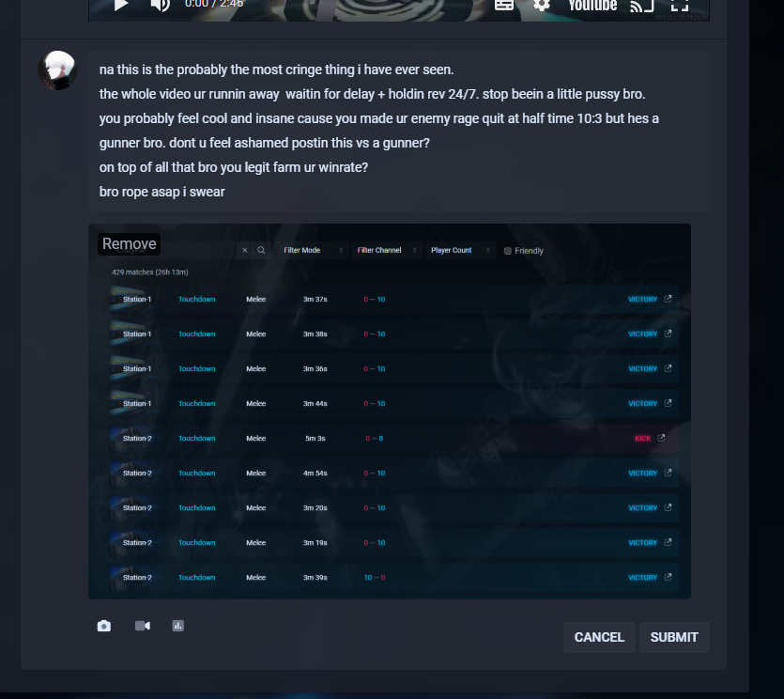Screen dimensions: 784x699
Task: Submit the comment
Action: [674, 637]
